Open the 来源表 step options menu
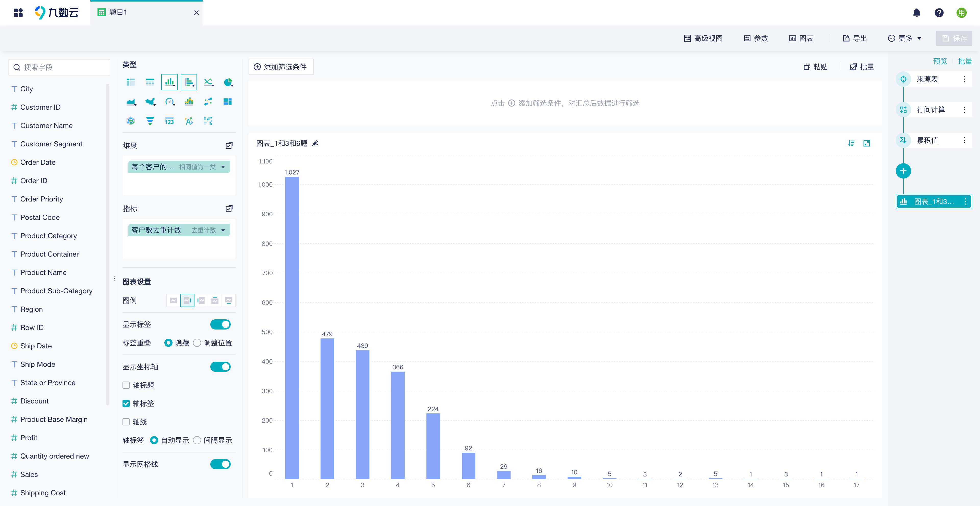This screenshot has height=506, width=980. tap(965, 79)
